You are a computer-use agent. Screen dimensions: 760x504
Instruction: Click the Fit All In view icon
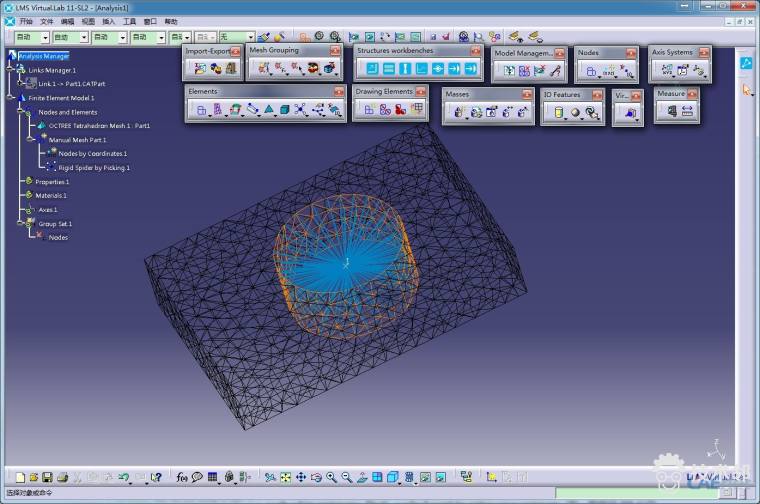coord(285,478)
